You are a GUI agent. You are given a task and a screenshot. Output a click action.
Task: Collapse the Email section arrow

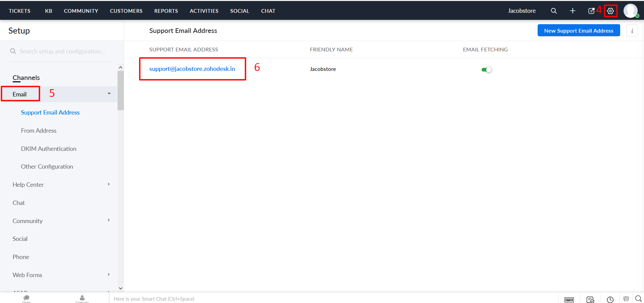pyautogui.click(x=109, y=94)
